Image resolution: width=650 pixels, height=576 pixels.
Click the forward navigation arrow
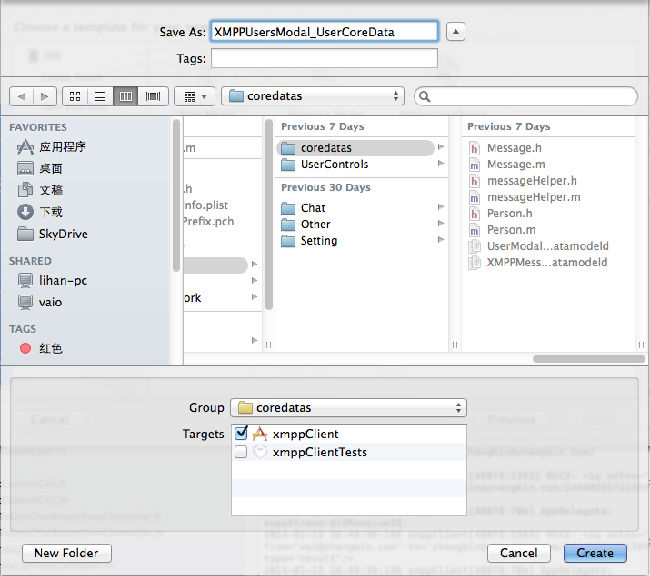point(45,96)
